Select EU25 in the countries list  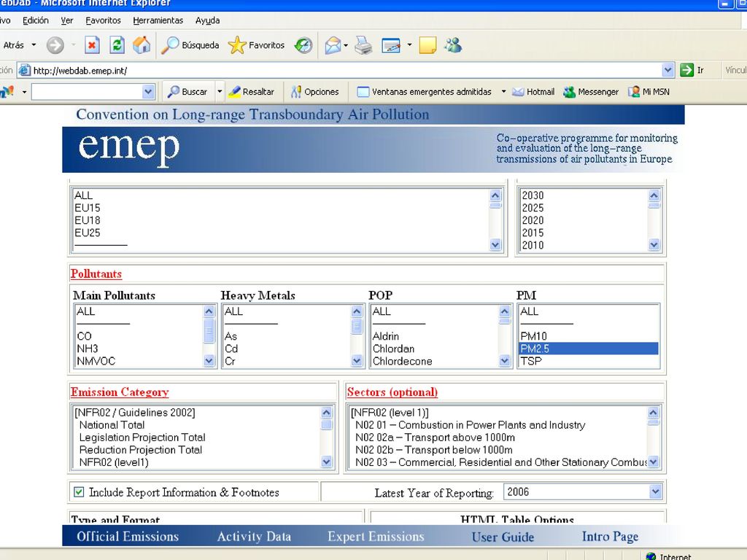pos(88,233)
